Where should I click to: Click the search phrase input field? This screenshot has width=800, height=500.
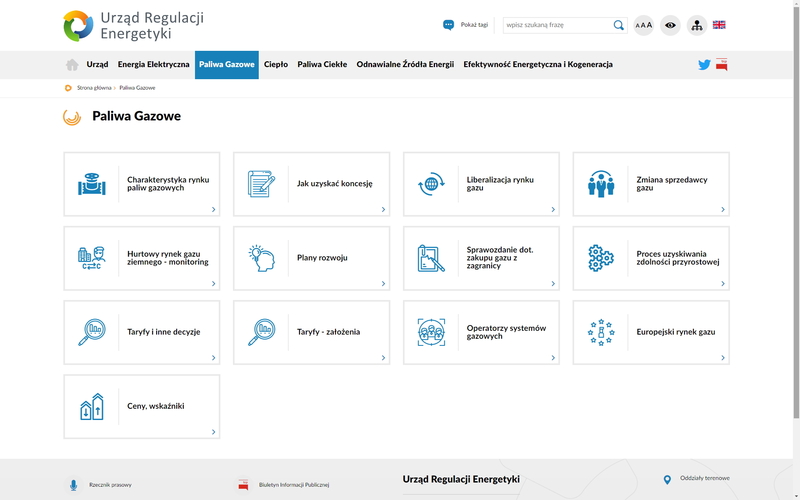pyautogui.click(x=556, y=25)
